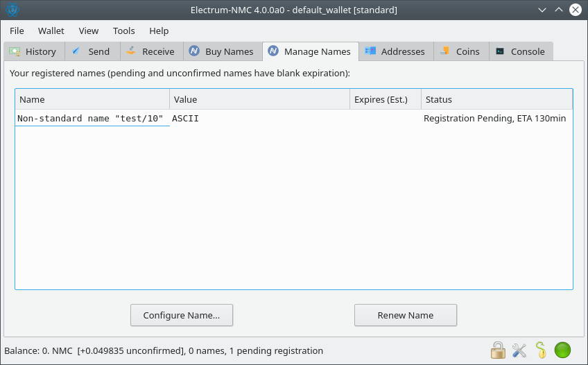Click the padlock password icon in status bar
588x365 pixels.
[x=498, y=350]
